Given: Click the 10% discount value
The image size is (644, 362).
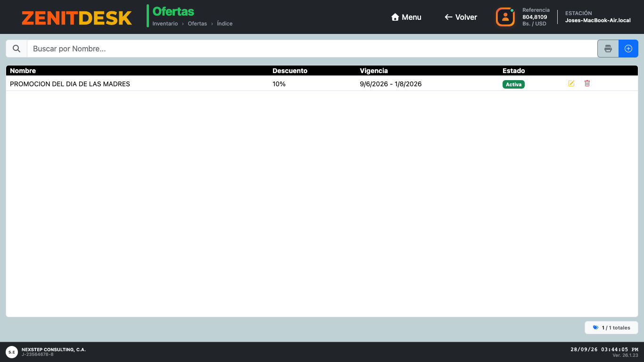Looking at the screenshot, I should click(x=279, y=84).
